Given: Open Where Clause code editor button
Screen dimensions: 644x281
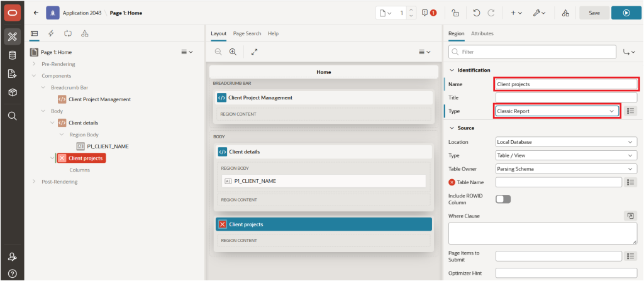Looking at the screenshot, I should [x=630, y=216].
